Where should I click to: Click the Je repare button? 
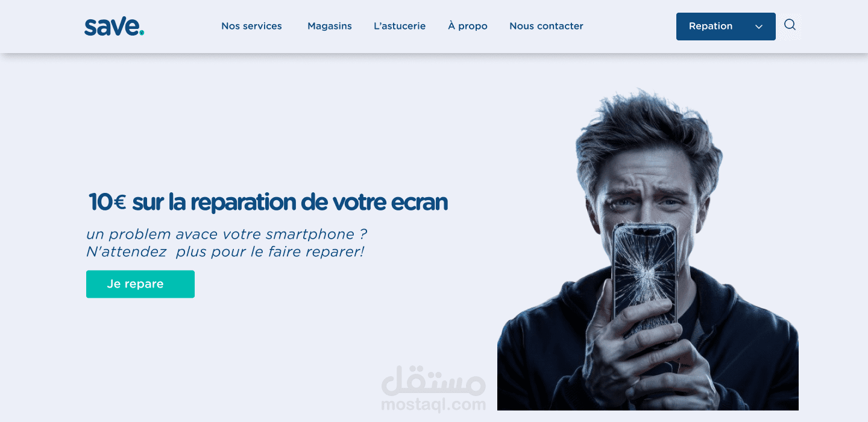(x=140, y=284)
